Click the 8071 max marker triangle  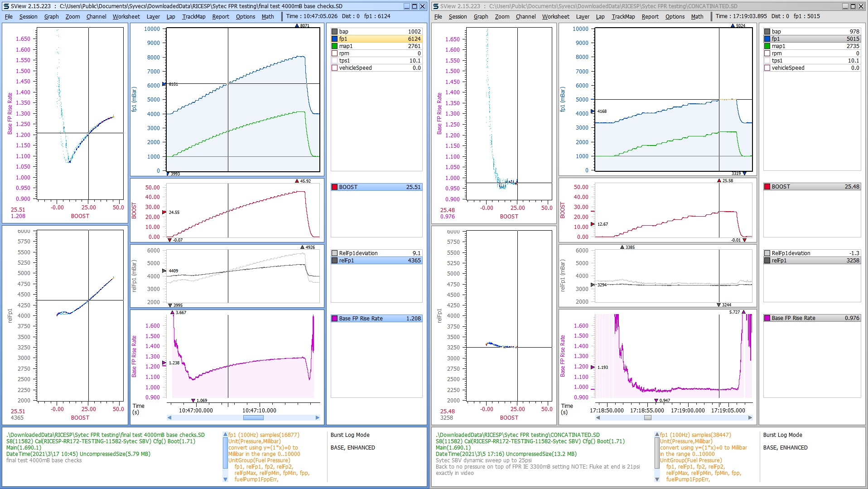[297, 26]
